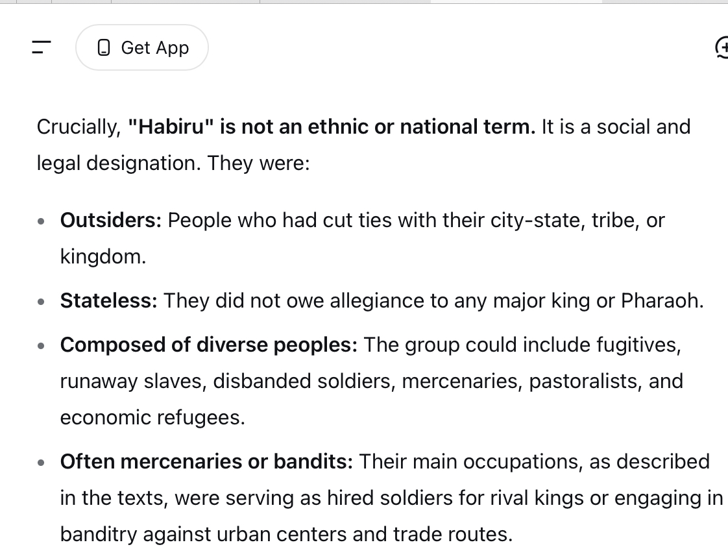Screen dimensions: 728x560
Task: Click the text "legal designation. They were:"
Action: (173, 164)
